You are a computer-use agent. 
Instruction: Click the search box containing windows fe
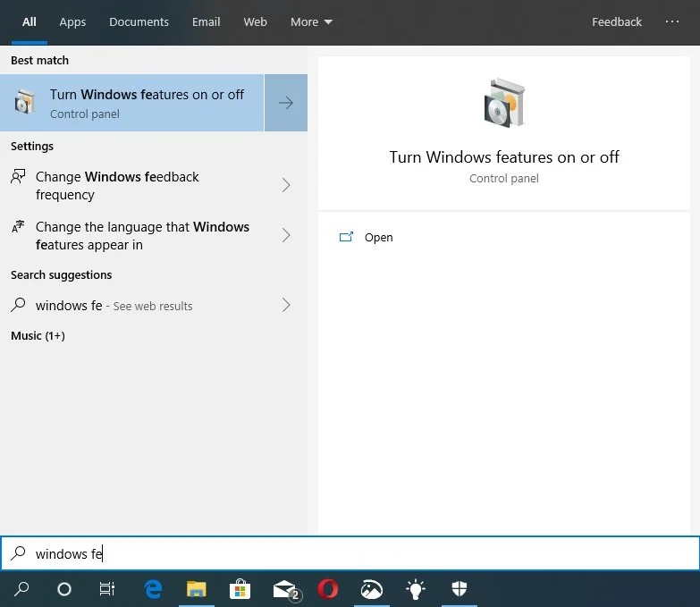pyautogui.click(x=350, y=553)
